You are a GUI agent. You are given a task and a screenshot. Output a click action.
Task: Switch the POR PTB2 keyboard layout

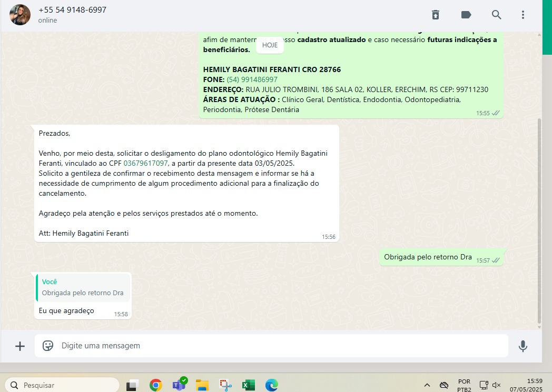[464, 385]
